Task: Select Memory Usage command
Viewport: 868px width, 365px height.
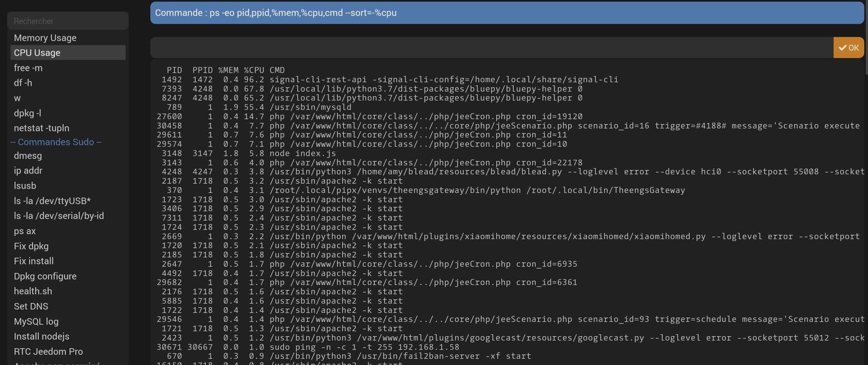Action: coord(45,38)
